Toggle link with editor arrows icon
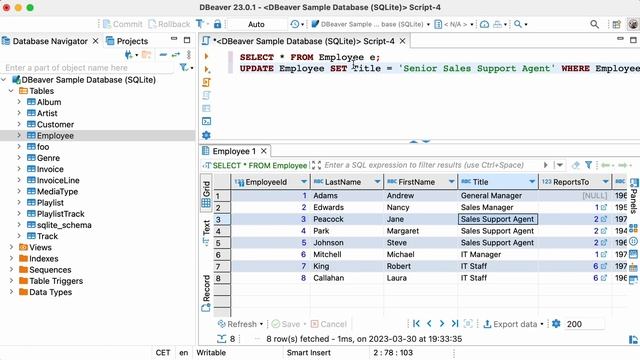This screenshot has width=640, height=360. click(176, 55)
